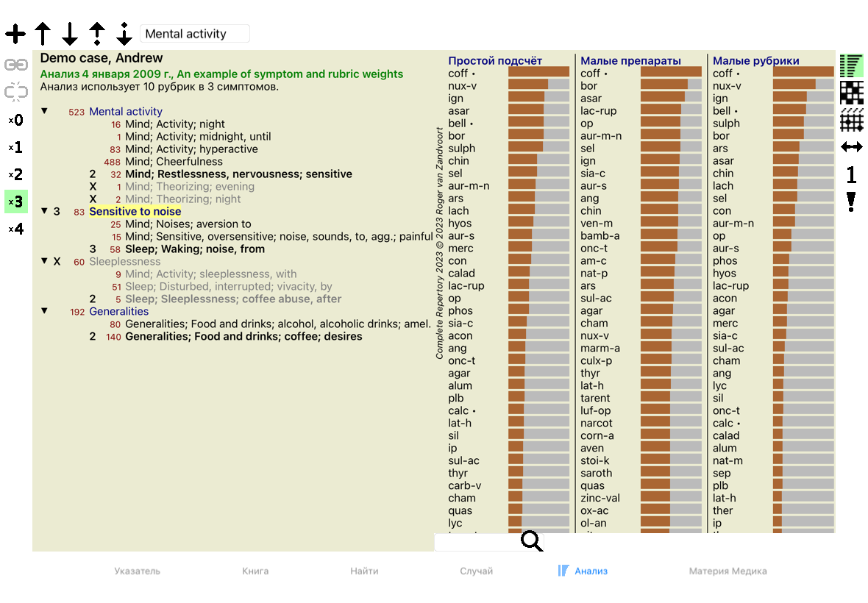Select the grid view icon
The image size is (868, 603).
[851, 120]
